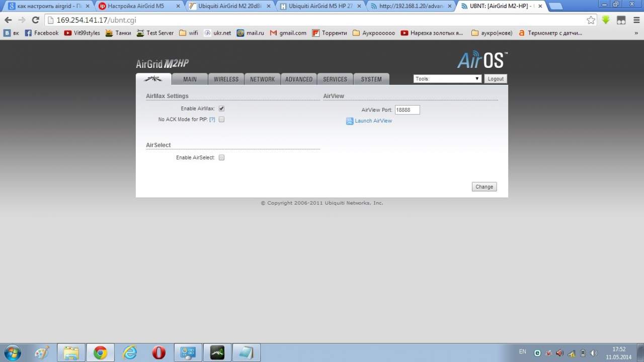Image resolution: width=644 pixels, height=362 pixels.
Task: Tick the No ACK Mode for PtP checkbox
Action: pos(221,120)
